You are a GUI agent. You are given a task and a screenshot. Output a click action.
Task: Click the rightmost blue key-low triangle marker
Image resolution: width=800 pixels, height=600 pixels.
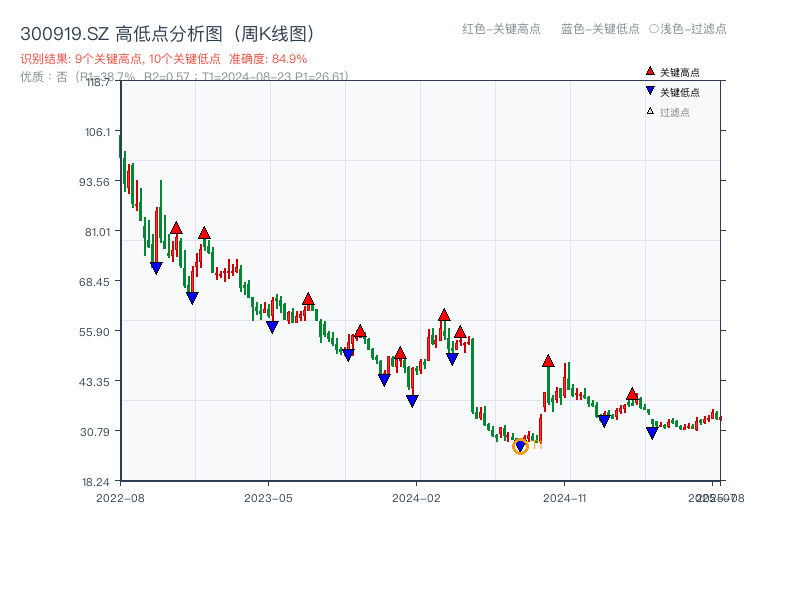pos(652,432)
